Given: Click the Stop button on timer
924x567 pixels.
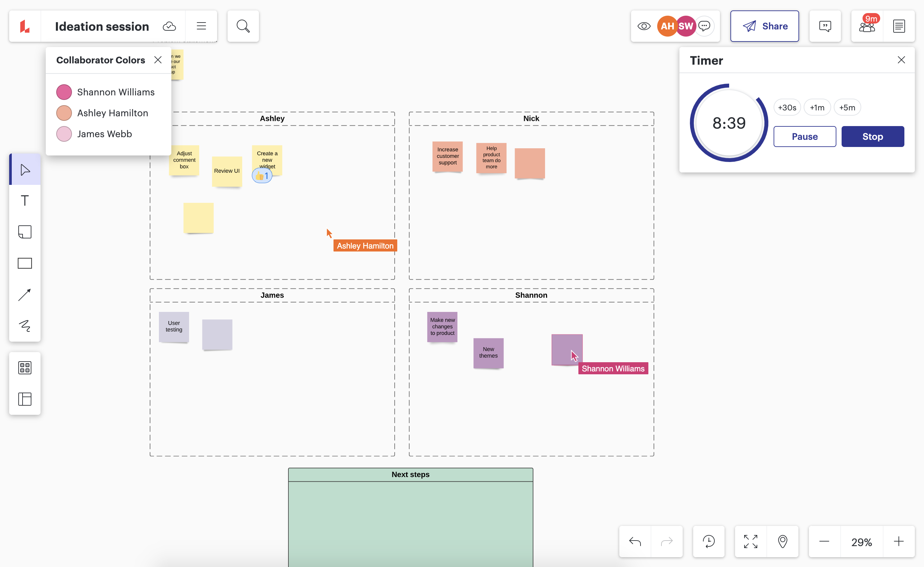Looking at the screenshot, I should pos(873,137).
